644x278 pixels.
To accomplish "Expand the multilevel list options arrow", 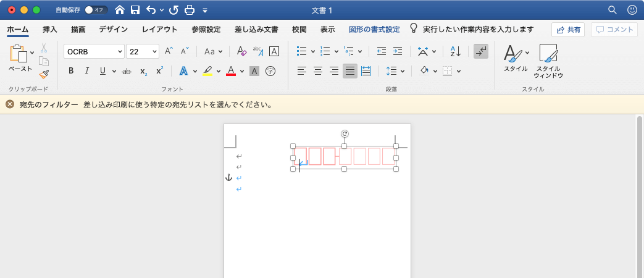I will 360,52.
